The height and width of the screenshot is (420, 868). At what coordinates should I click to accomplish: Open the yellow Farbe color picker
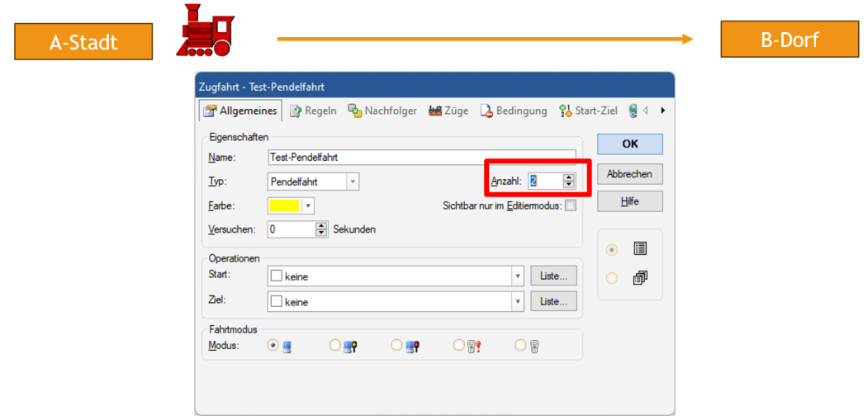(x=309, y=205)
